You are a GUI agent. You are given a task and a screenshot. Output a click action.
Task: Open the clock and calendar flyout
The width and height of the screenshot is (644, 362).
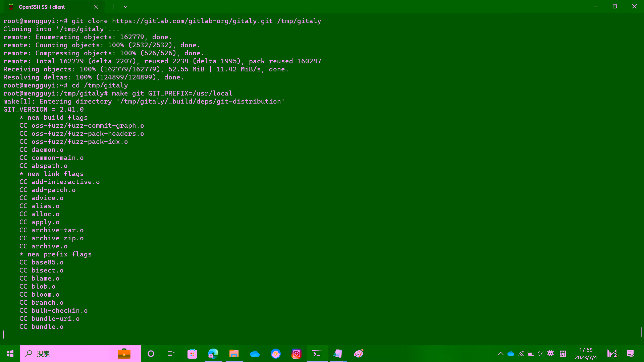586,354
